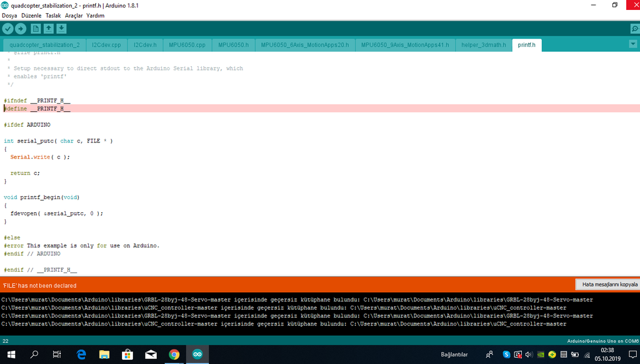This screenshot has height=364, width=640.
Task: Click the yellow-green plus tray icon
Action: coord(552,355)
